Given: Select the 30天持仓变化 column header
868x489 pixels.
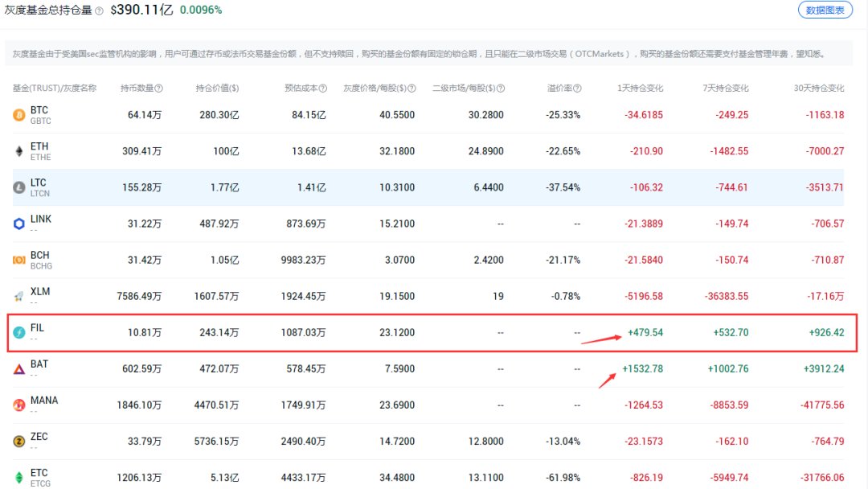Looking at the screenshot, I should coord(819,88).
